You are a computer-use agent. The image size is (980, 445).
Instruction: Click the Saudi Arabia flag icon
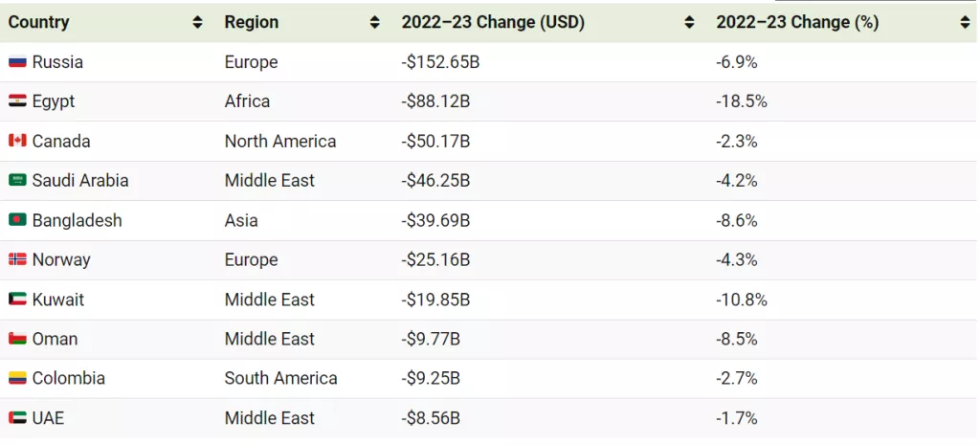(17, 180)
